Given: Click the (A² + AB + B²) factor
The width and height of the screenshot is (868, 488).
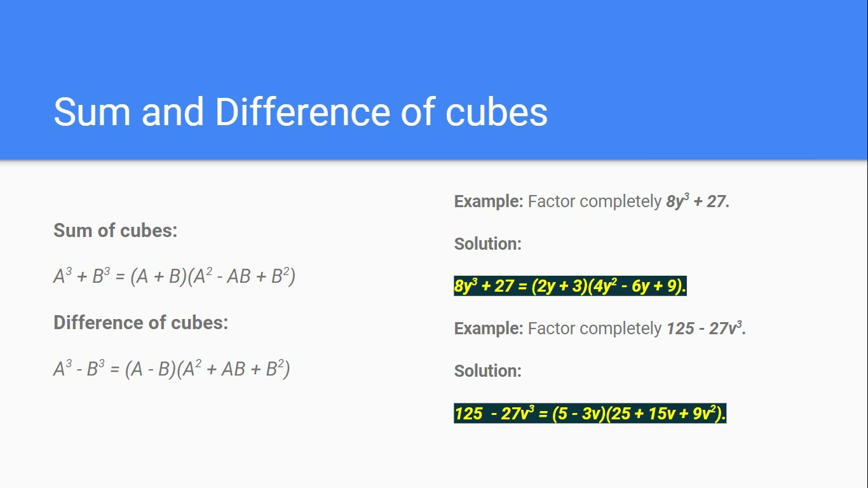Looking at the screenshot, I should [x=233, y=369].
